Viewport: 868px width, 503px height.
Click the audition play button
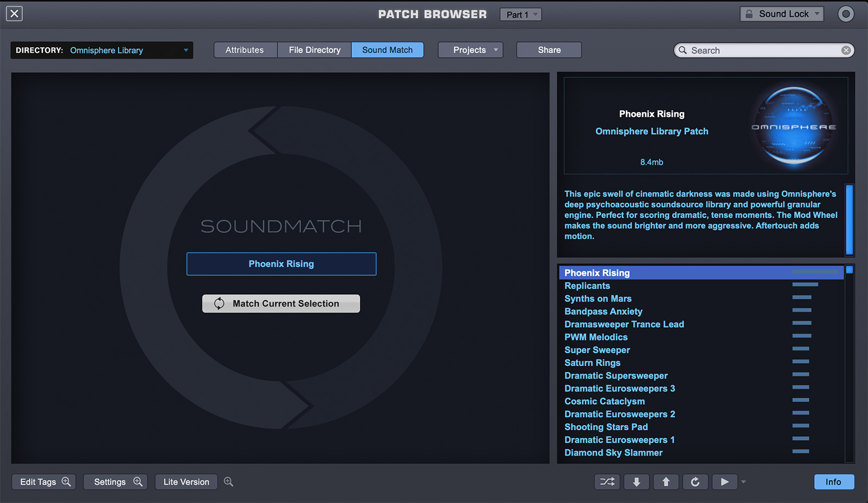725,482
